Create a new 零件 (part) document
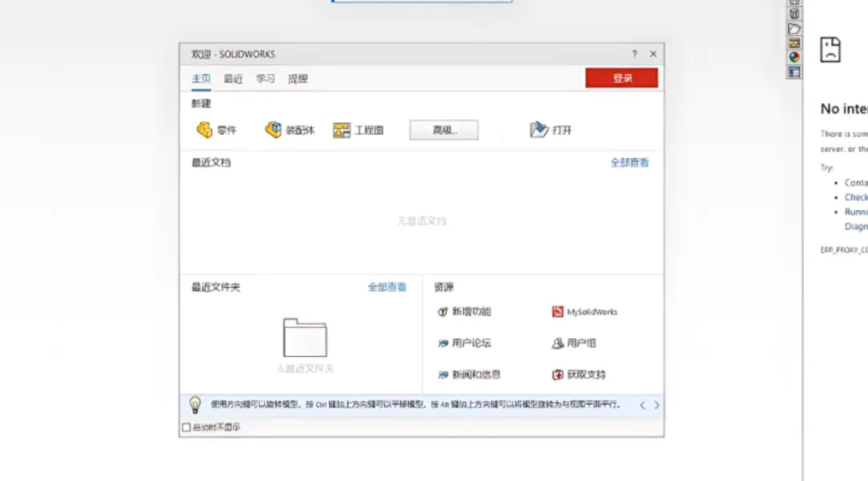Image resolution: width=868 pixels, height=481 pixels. 216,130
